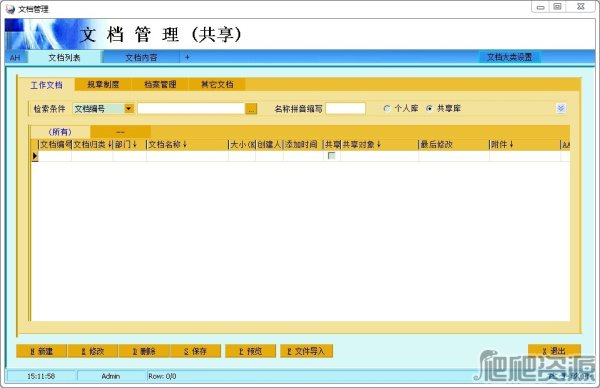
Task: Click the Row: 0|0 status text
Action: click(x=162, y=377)
